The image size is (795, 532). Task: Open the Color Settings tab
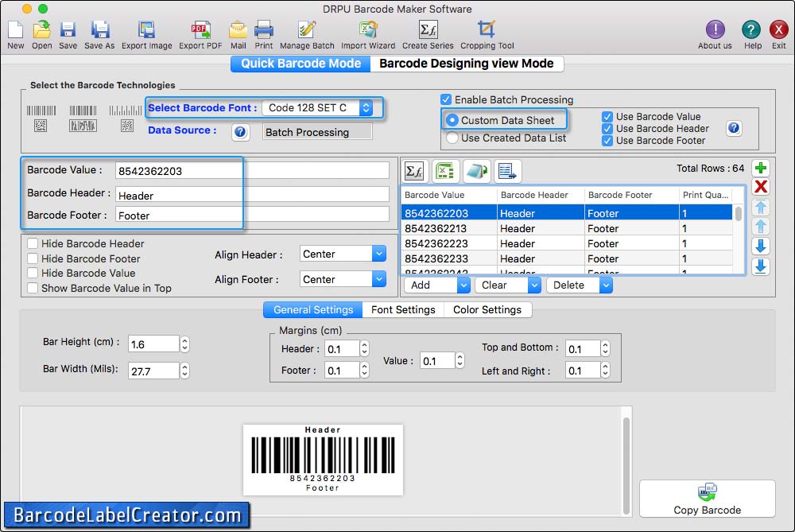point(487,310)
